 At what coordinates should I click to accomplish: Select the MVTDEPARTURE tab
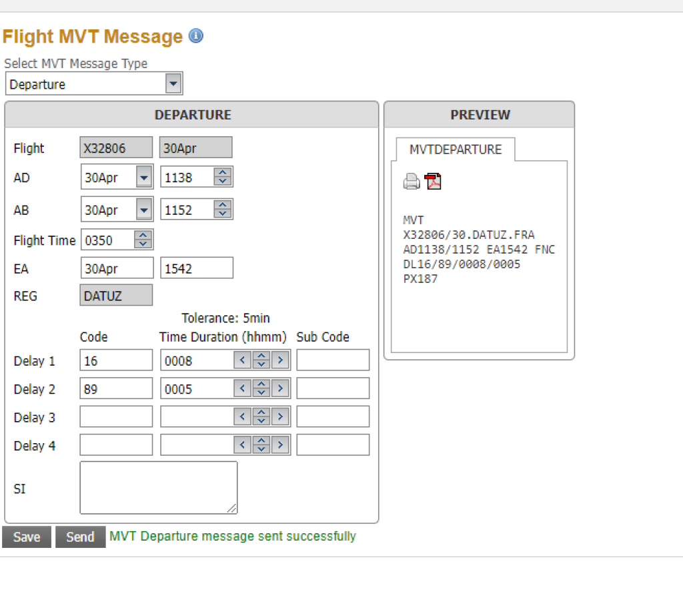(455, 149)
